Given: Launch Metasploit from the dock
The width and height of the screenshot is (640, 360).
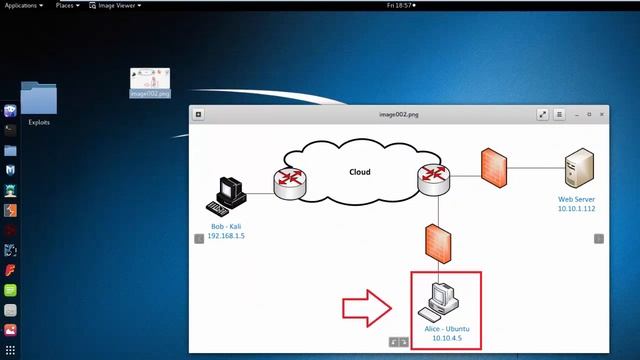Looking at the screenshot, I should click(x=10, y=170).
